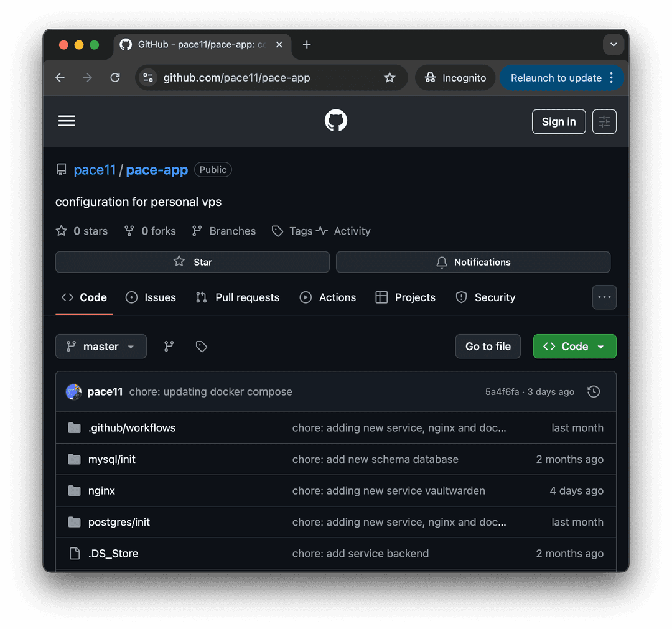
Task: Click pace11 avatar in latest commit row
Action: point(73,391)
